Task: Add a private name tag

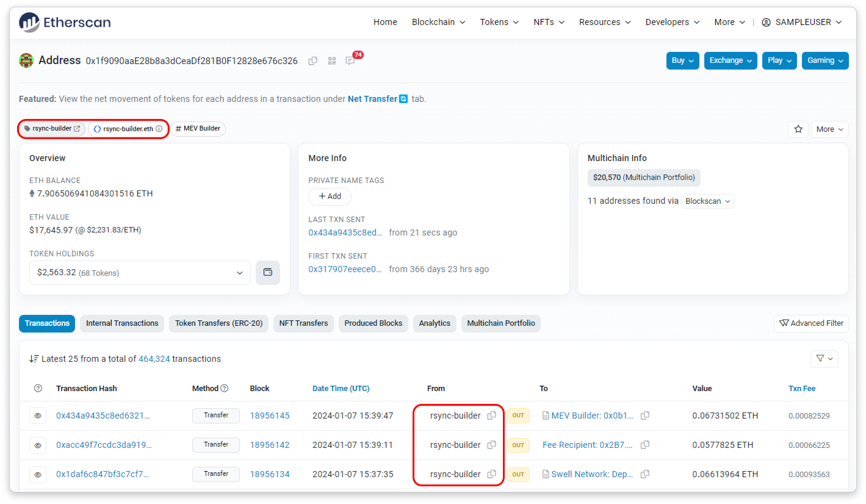Action: pyautogui.click(x=330, y=196)
